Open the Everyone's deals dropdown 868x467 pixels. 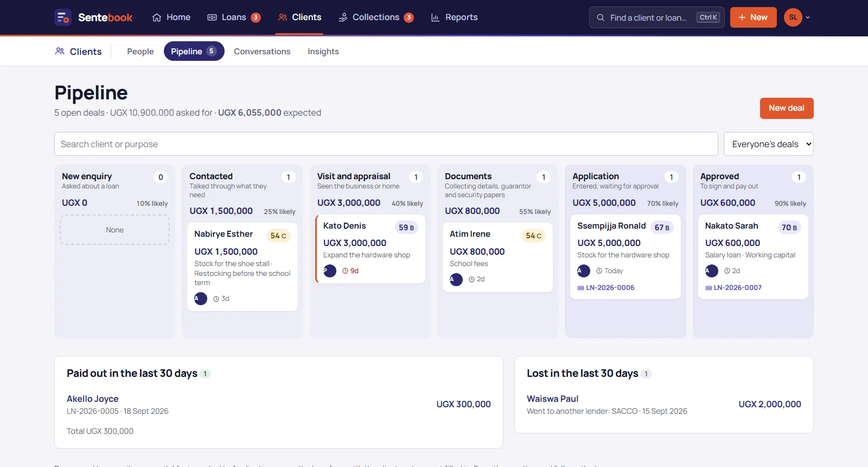[x=768, y=144]
